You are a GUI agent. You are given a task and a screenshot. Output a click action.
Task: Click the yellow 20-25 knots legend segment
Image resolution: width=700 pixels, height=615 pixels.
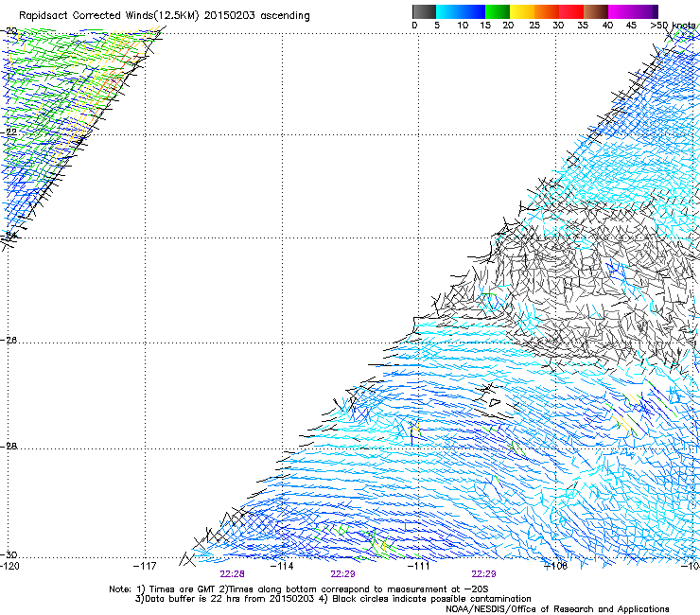click(x=522, y=11)
